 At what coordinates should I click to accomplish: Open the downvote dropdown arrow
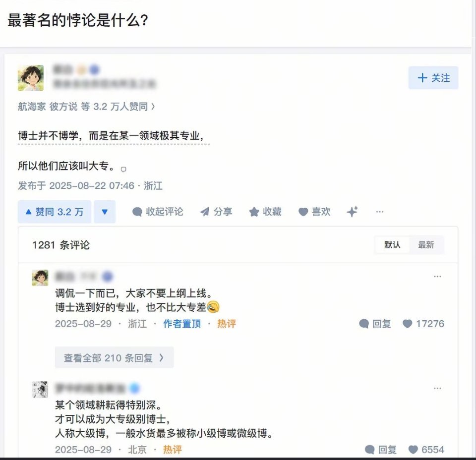point(105,212)
